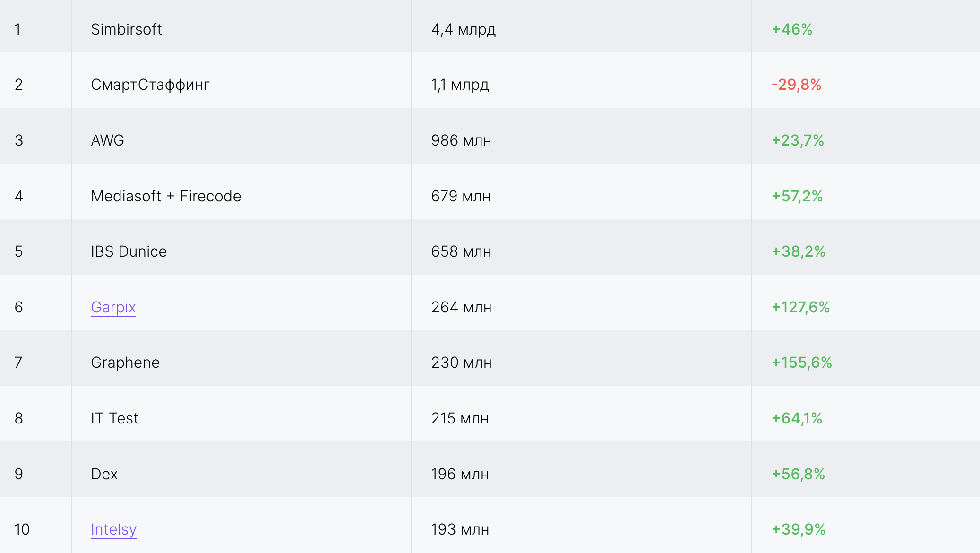Click the СмартСтаффинг company name

coord(150,85)
